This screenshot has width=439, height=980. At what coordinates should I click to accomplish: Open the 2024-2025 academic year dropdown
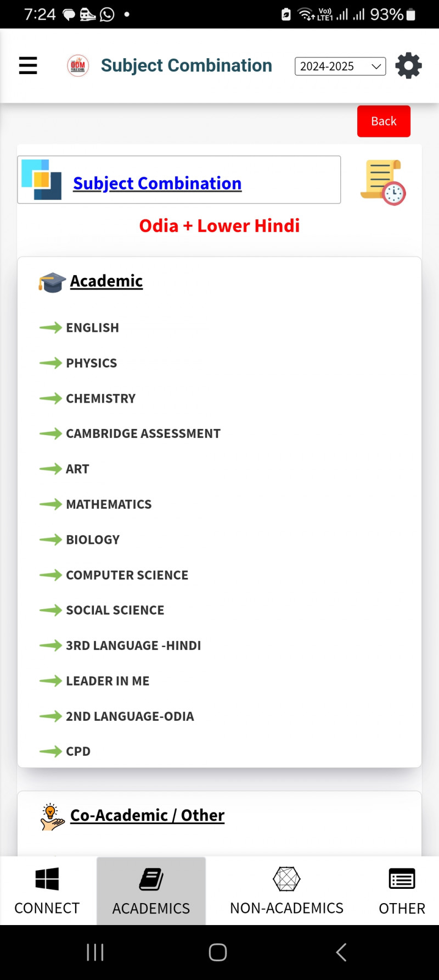[340, 66]
